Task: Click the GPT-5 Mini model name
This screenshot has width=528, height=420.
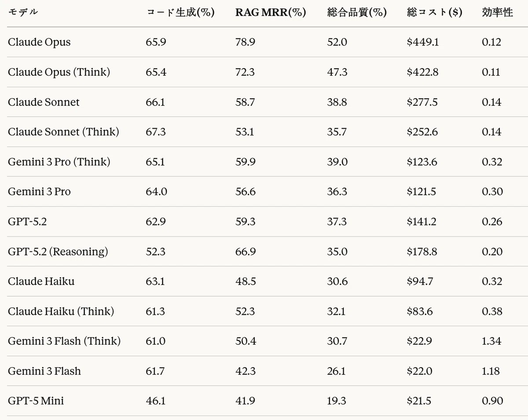Action: pos(36,401)
